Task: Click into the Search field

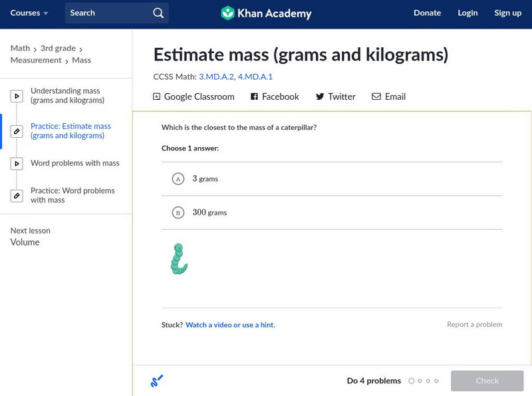Action: pyautogui.click(x=106, y=13)
